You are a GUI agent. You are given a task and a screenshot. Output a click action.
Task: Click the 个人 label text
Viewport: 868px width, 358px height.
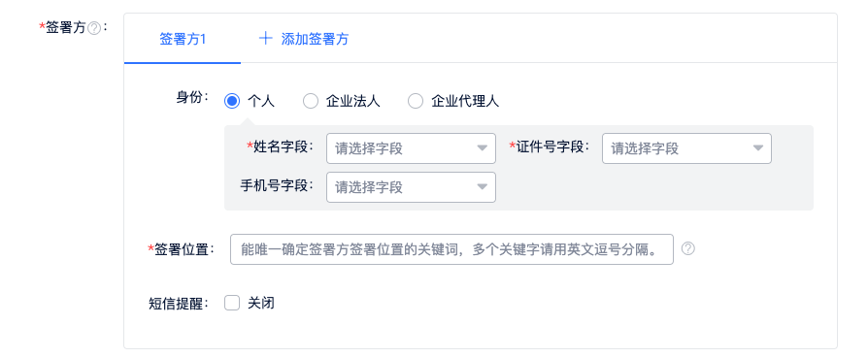coord(261,101)
